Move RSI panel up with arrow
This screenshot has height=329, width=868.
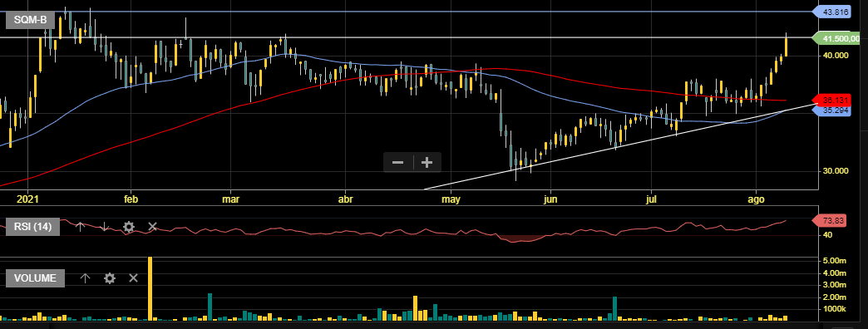(80, 227)
